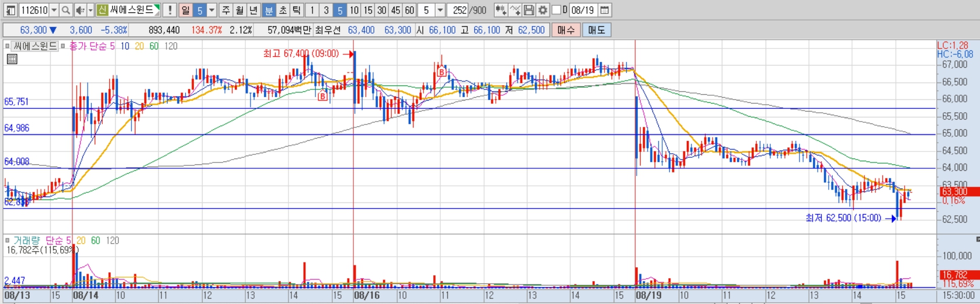
Task: Toggle the D checkbox
Action: coord(556,10)
